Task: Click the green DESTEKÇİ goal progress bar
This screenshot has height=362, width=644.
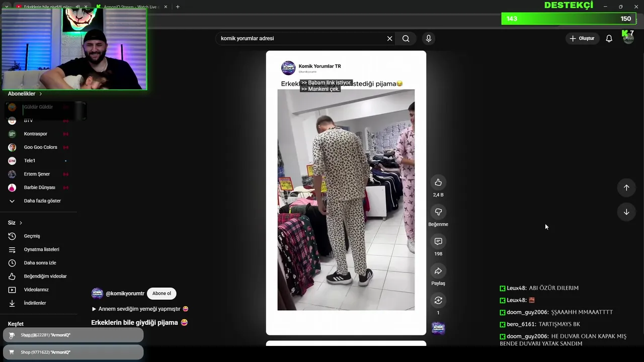Action: click(x=569, y=19)
